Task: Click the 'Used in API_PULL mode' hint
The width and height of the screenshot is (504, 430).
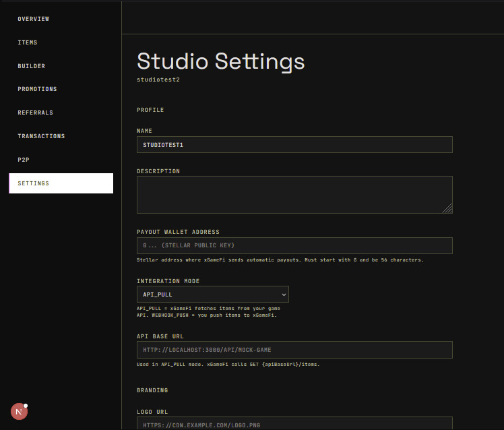Action: coord(228,365)
